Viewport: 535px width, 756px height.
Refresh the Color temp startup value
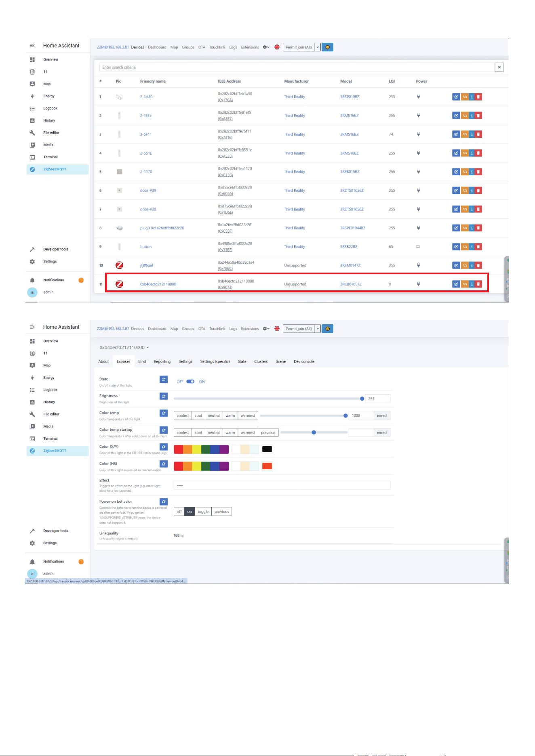pyautogui.click(x=164, y=430)
